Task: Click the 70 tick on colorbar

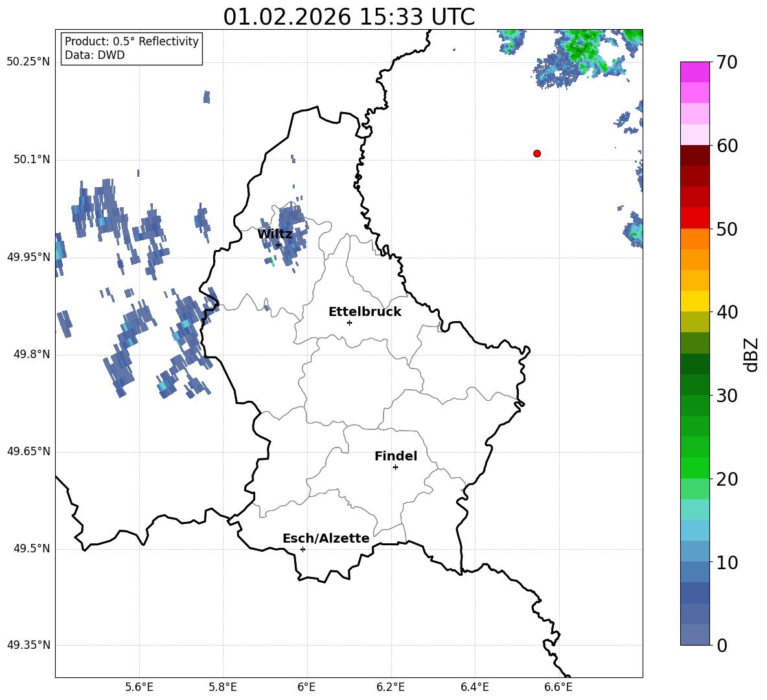Action: coord(727,62)
